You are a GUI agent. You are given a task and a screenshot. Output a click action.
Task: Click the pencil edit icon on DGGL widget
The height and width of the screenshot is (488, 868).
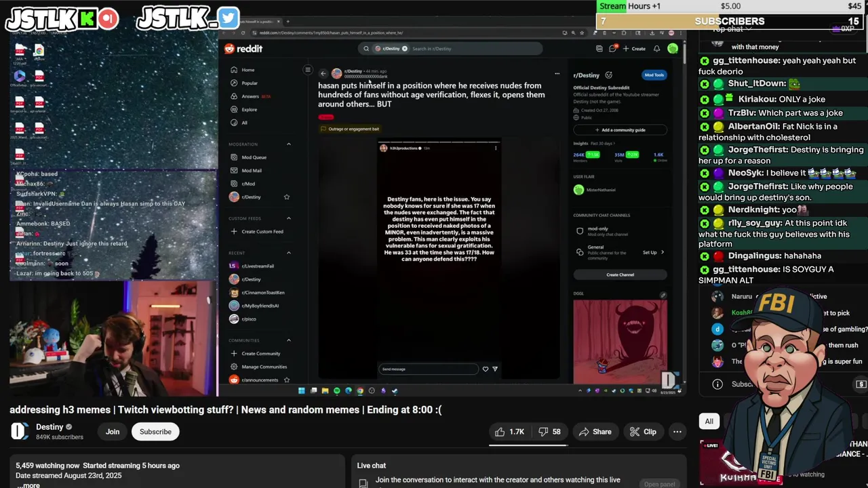pyautogui.click(x=663, y=295)
